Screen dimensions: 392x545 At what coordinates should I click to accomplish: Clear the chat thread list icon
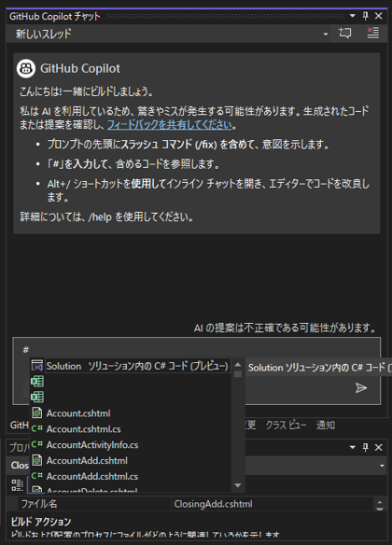373,34
